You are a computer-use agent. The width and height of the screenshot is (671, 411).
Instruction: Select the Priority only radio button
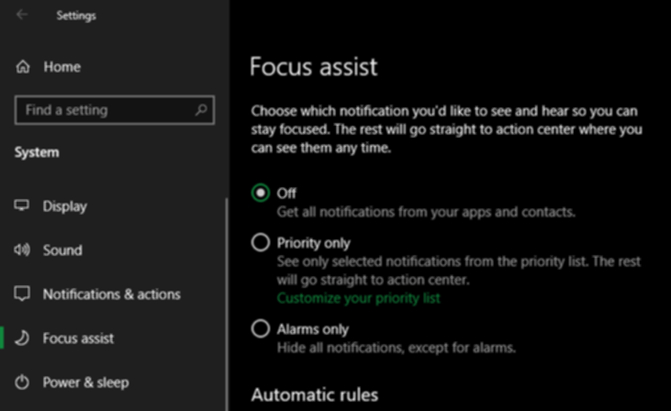(260, 242)
